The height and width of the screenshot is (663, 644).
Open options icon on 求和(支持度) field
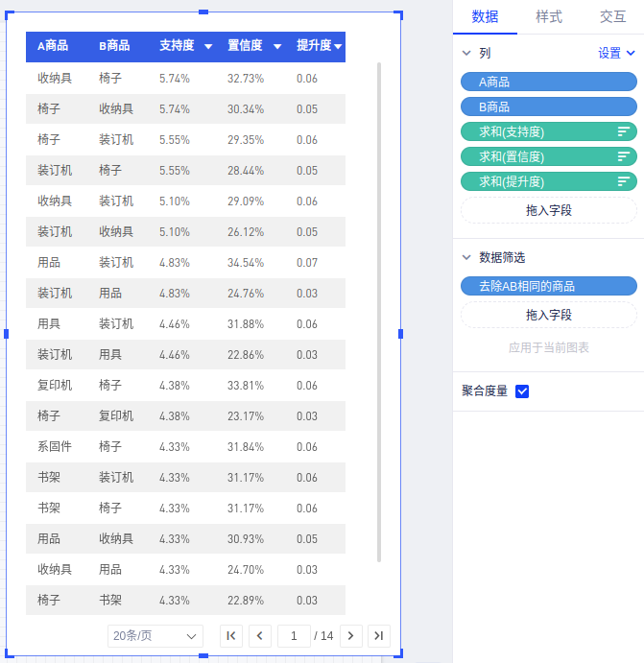623,131
